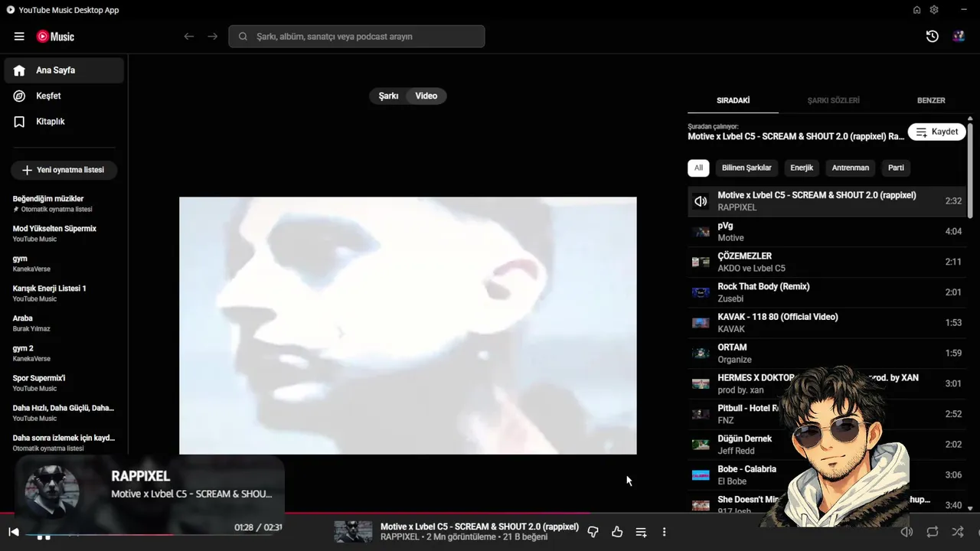Go to Keşfet page

point(64,96)
